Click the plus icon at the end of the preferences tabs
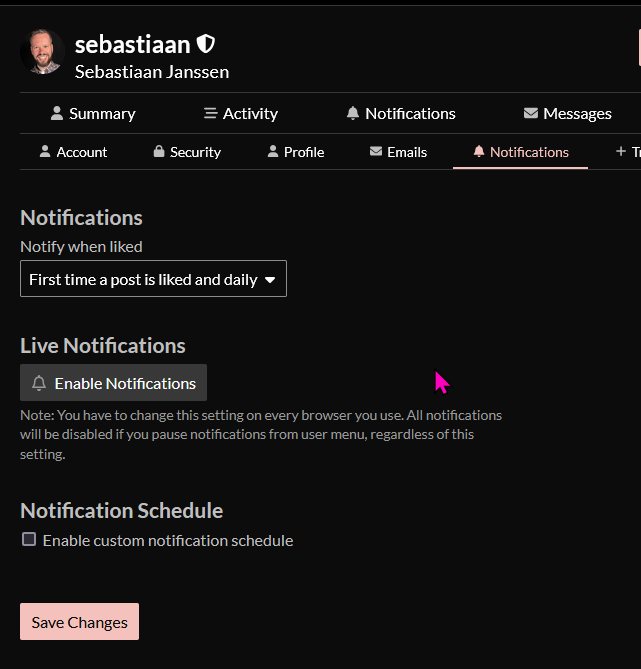This screenshot has height=669, width=641. pyautogui.click(x=621, y=151)
